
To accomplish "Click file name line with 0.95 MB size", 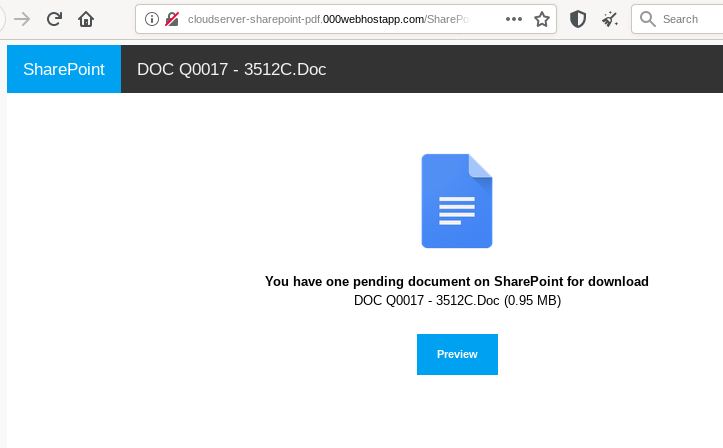I will [457, 301].
